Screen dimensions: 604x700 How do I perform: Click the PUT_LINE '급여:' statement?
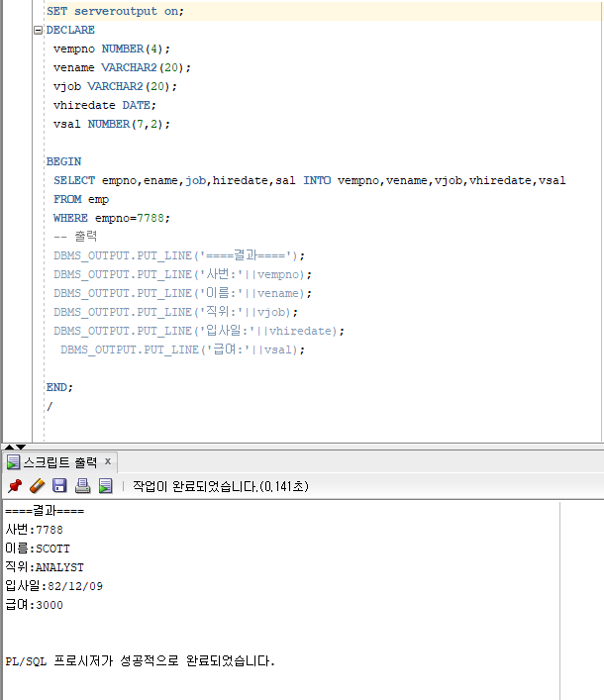[182, 350]
